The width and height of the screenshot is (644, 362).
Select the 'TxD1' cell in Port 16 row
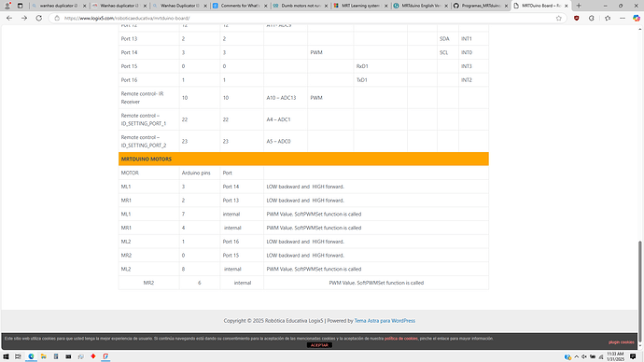coord(380,80)
